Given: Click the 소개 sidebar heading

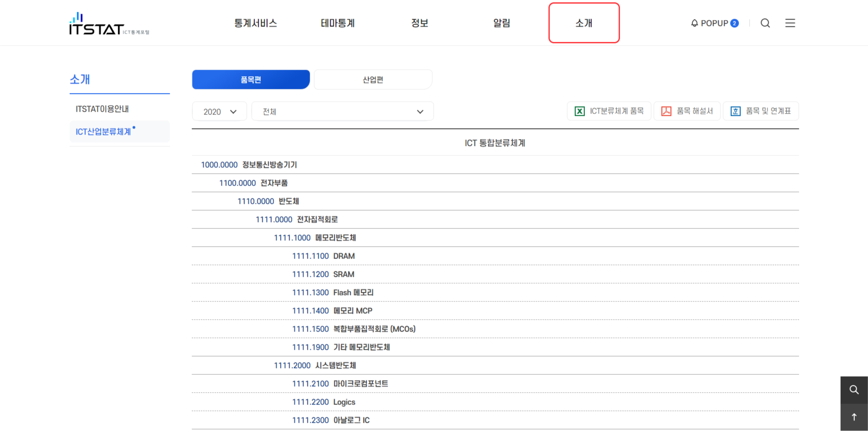Looking at the screenshot, I should 80,79.
